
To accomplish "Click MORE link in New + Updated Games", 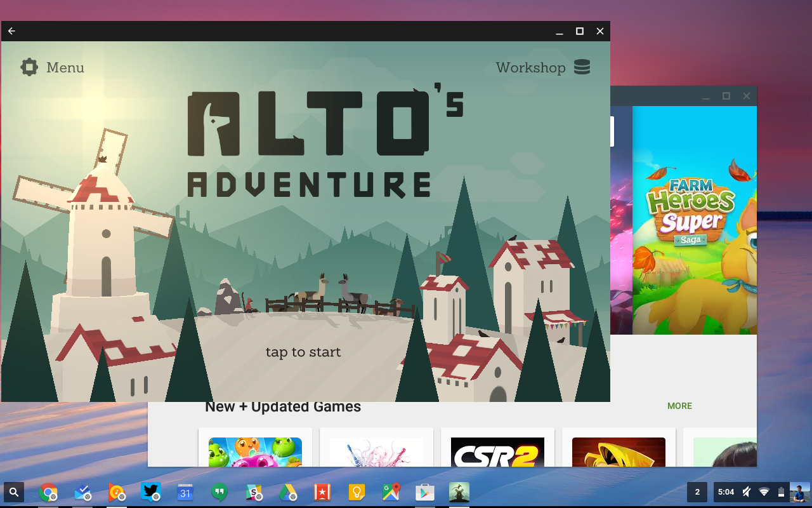I will (679, 406).
